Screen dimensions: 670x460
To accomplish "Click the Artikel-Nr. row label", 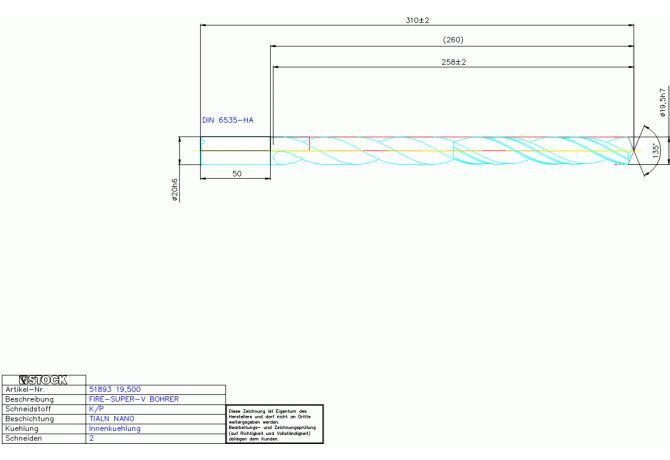I will tap(25, 389).
